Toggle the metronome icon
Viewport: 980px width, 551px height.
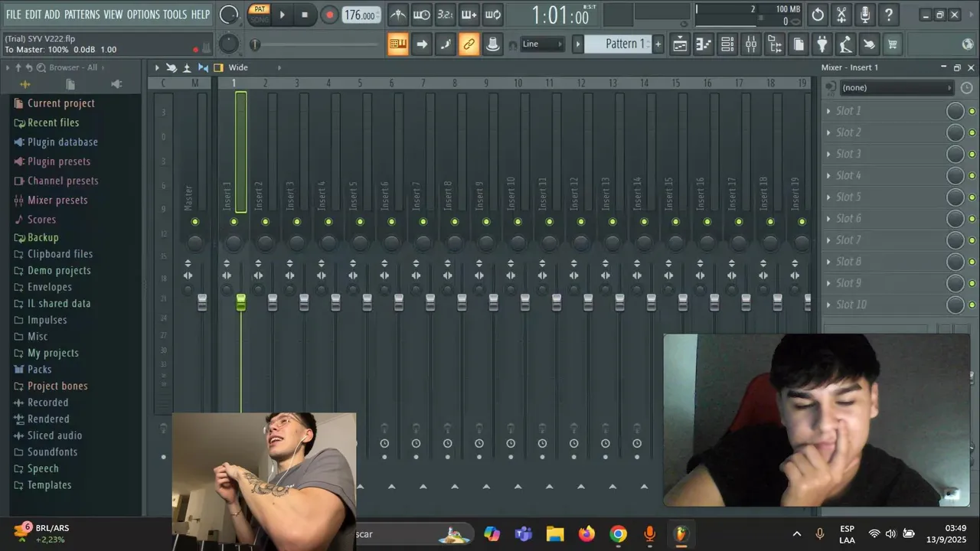point(397,15)
